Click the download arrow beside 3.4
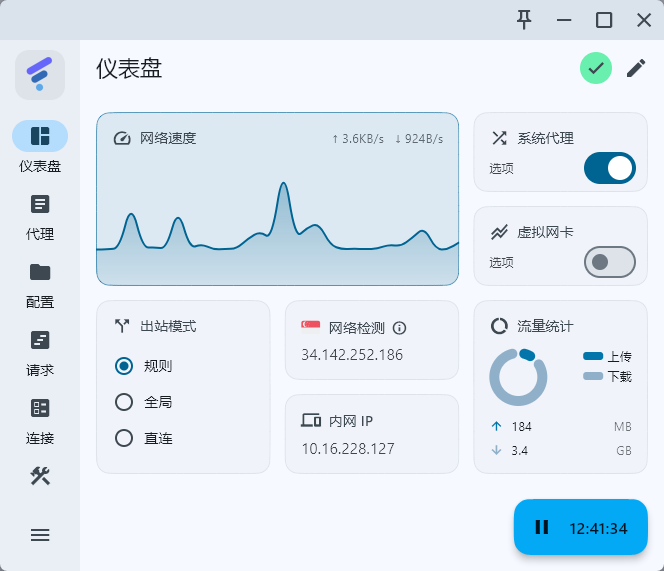 496,450
